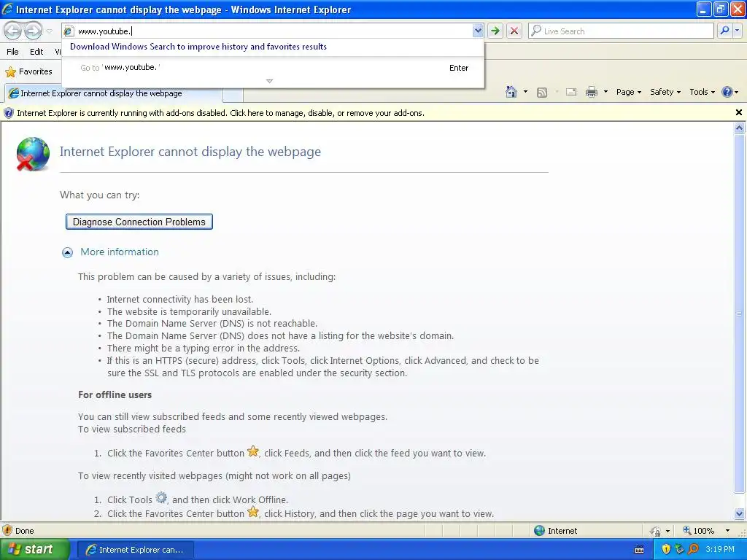The width and height of the screenshot is (747, 560).
Task: Click the vertical scrollbar thumb
Action: (740, 314)
